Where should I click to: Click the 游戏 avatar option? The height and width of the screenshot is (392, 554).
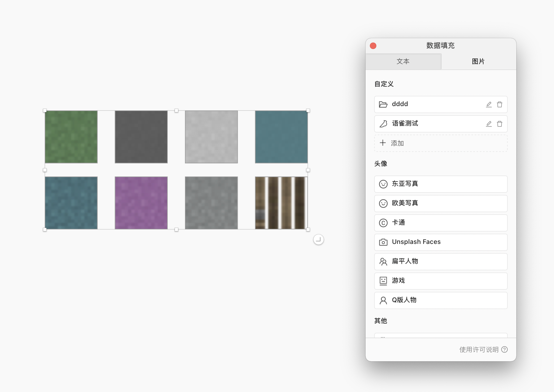tap(441, 281)
